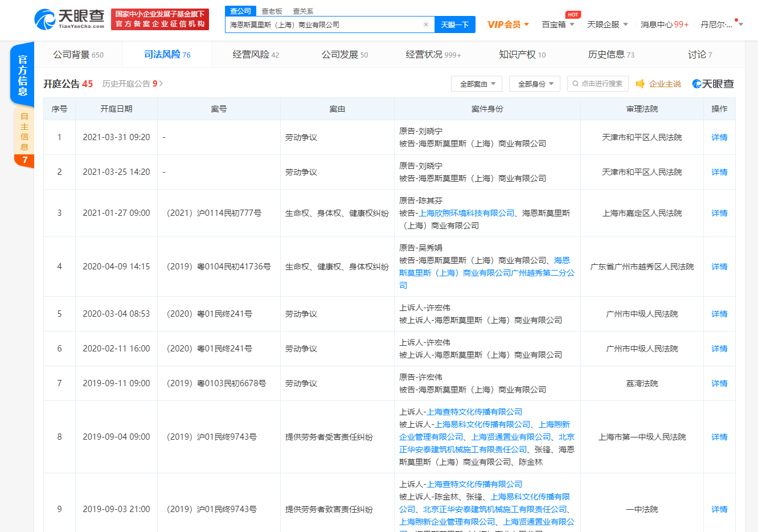Click 详情 for row 3 (沪0114民初777号)
758x532 pixels.
(719, 213)
